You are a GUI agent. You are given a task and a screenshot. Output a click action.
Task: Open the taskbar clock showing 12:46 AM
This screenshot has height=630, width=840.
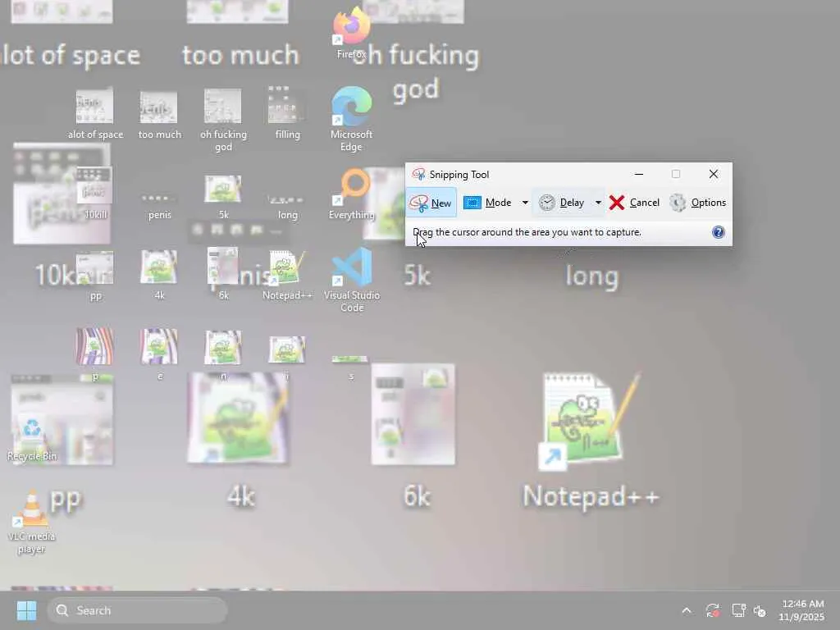point(802,610)
